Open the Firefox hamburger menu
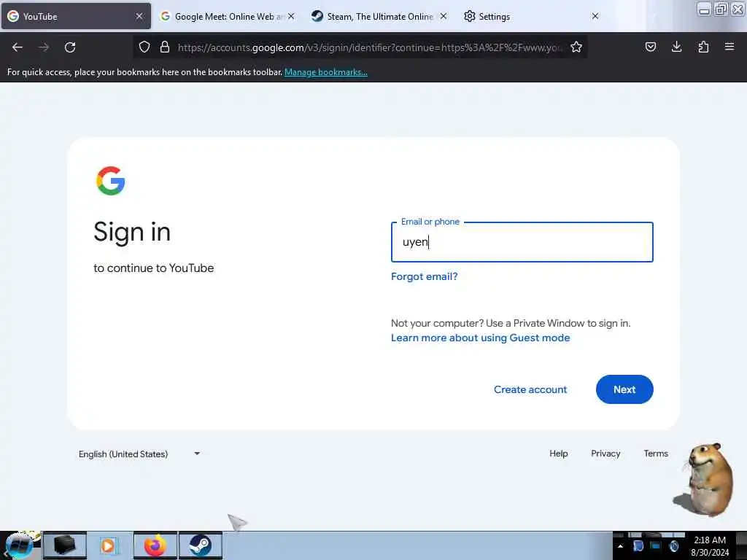 click(729, 47)
